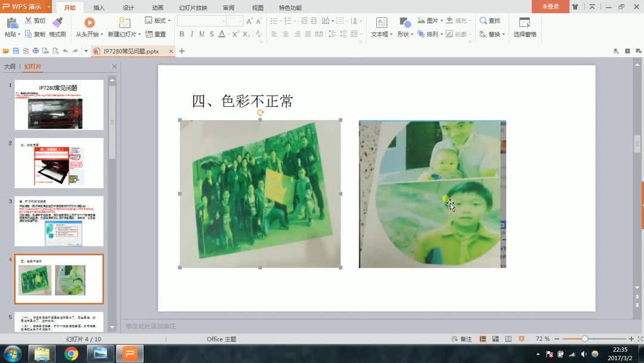Start slideshow with 从头开始 playback icon
Image resolution: width=644 pixels, height=363 pixels.
[x=89, y=23]
